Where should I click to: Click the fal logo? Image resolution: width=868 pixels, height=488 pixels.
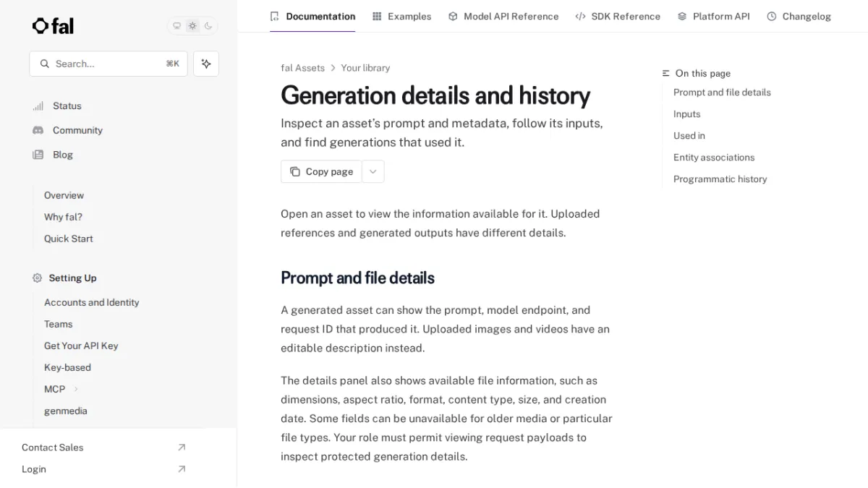[53, 26]
